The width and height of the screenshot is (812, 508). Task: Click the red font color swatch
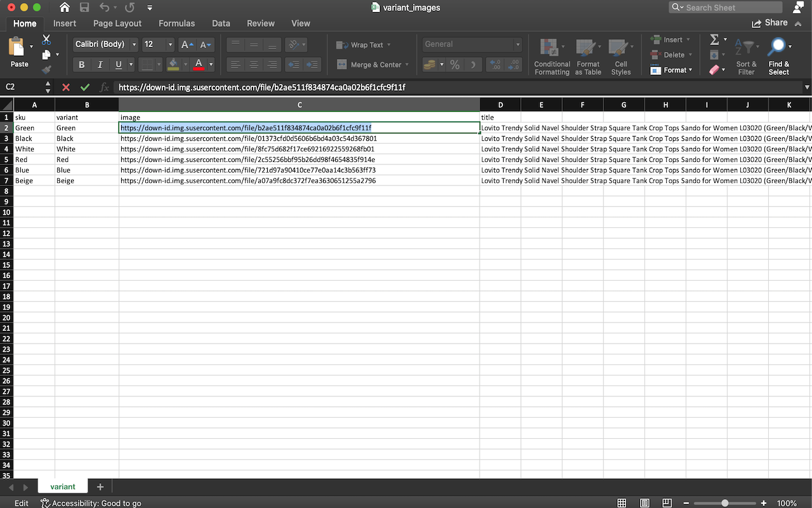(x=199, y=65)
